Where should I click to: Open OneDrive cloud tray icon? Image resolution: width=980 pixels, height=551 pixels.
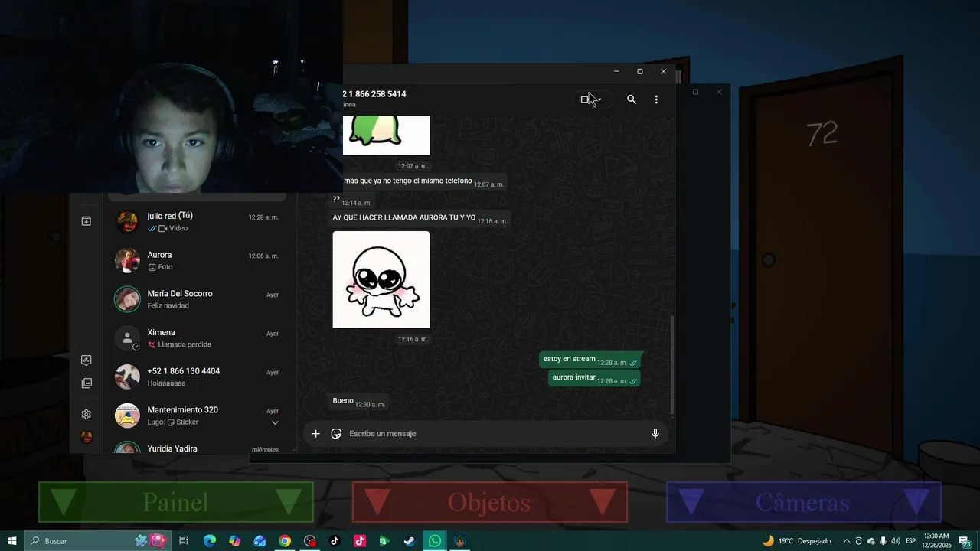click(871, 541)
